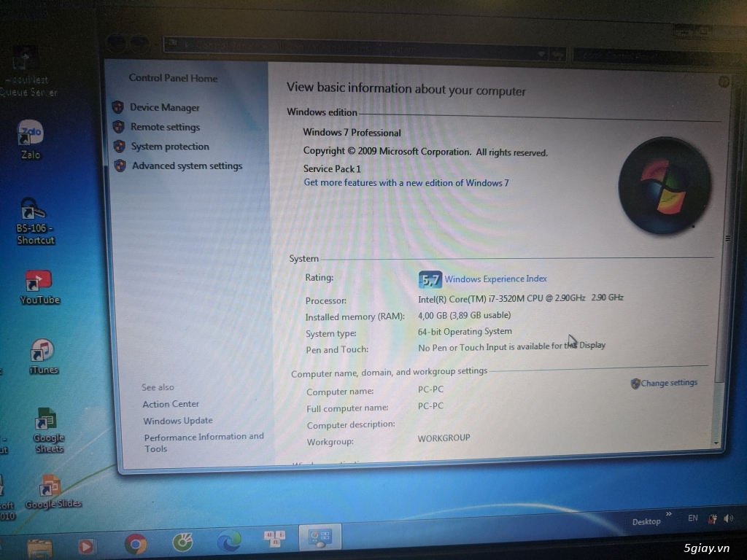
Task: Open Device Manager link
Action: tap(164, 108)
